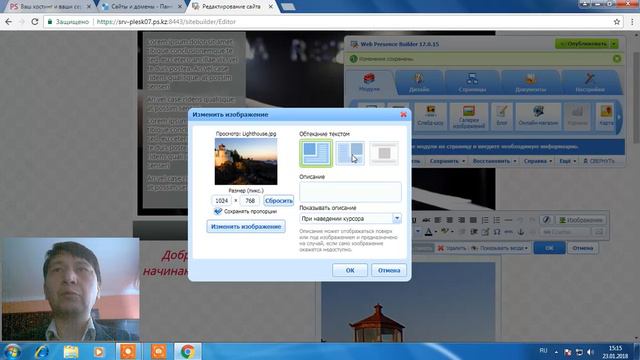Bookmark page with star icon
This screenshot has height=360, width=640.
(617, 22)
